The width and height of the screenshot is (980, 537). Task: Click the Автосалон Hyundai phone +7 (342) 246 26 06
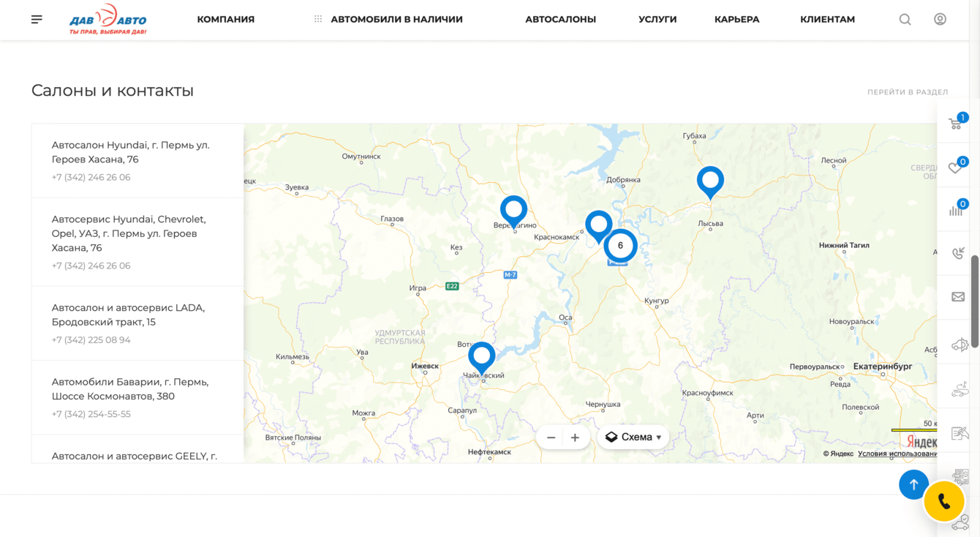tap(91, 177)
